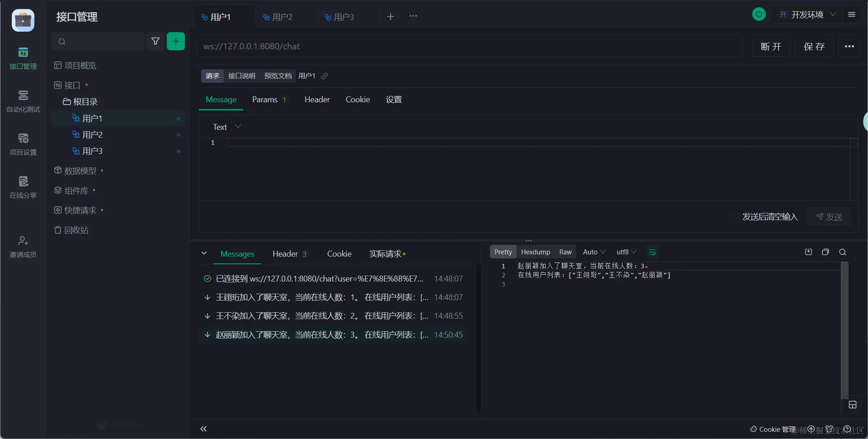868x439 pixels.
Task: Select the Hexdump view mode
Action: tap(535, 252)
